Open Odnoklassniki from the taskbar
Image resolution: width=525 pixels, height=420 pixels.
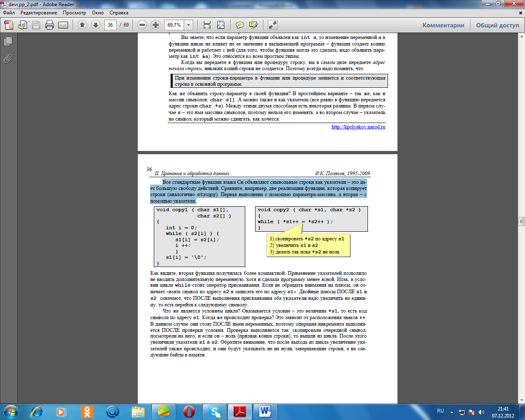point(87,411)
